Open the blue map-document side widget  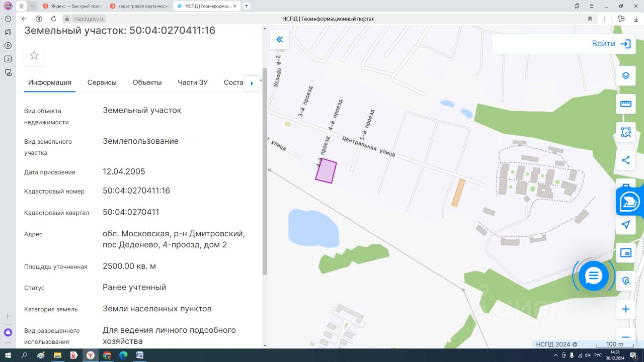(630, 202)
